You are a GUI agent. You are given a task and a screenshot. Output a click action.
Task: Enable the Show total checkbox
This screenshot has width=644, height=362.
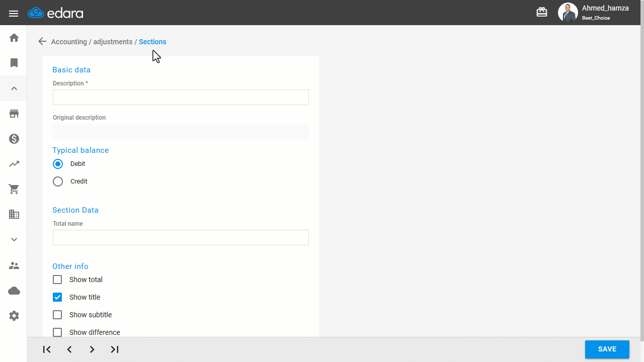coord(57,280)
